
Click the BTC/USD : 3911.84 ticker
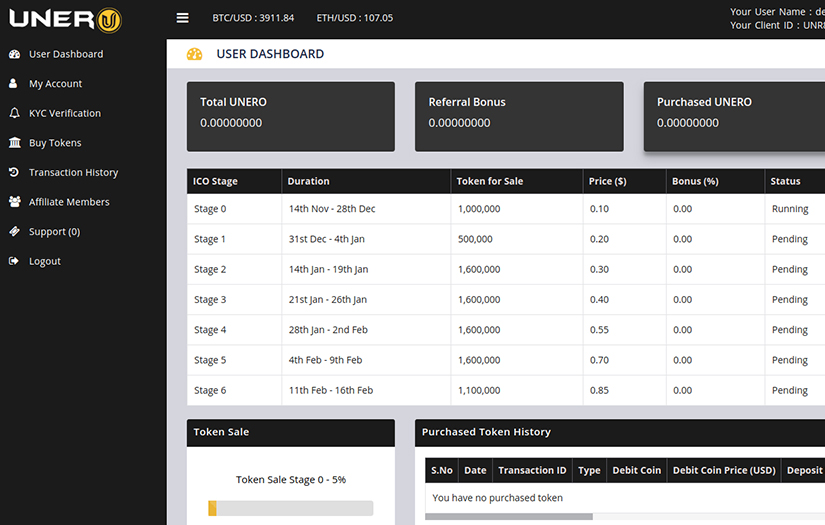coord(253,18)
